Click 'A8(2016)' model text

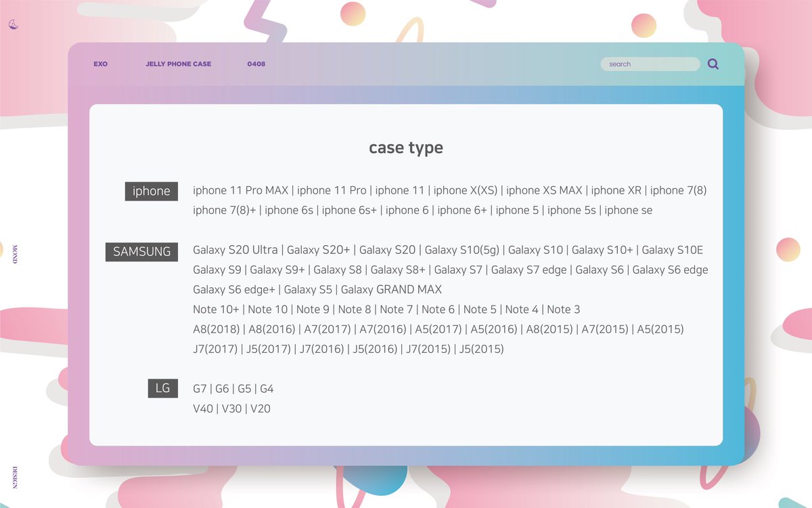click(x=272, y=329)
